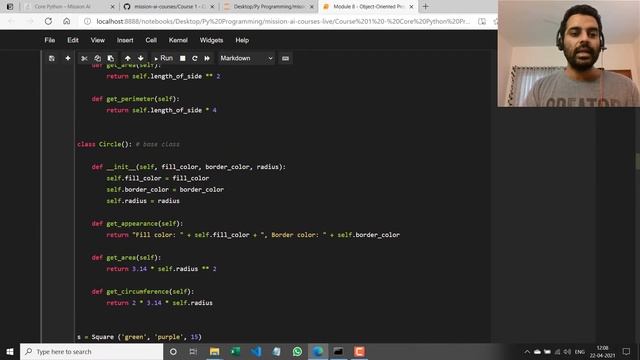This screenshot has width=640, height=360.
Task: Switch to the Core Python browser tab
Action: click(x=63, y=7)
